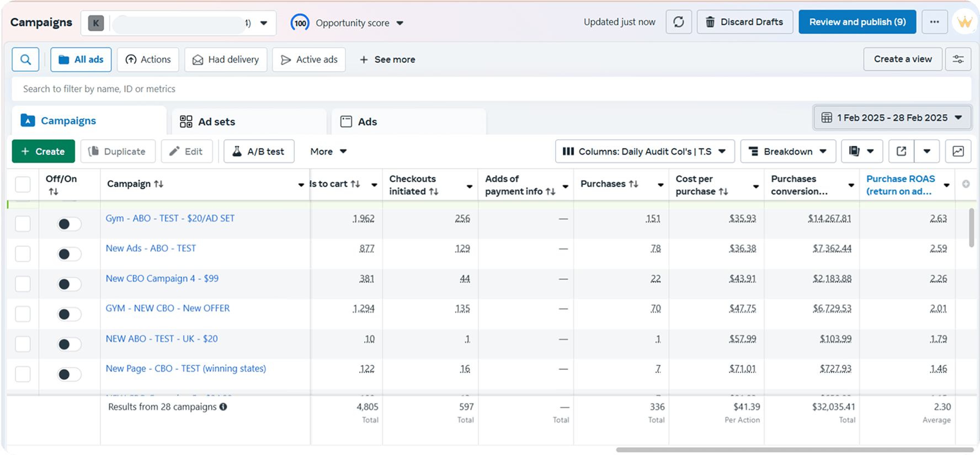Add column using the plus icon
Viewport: 980px width, 455px height.
(x=966, y=184)
